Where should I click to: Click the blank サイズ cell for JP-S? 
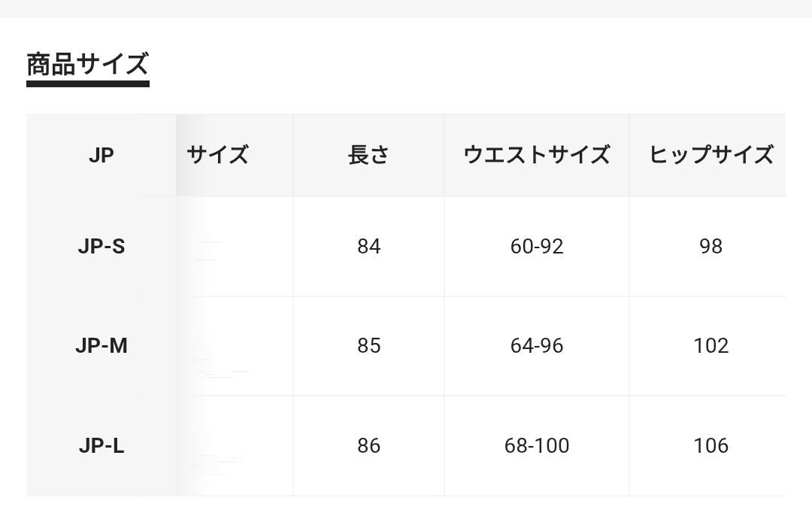coord(235,246)
